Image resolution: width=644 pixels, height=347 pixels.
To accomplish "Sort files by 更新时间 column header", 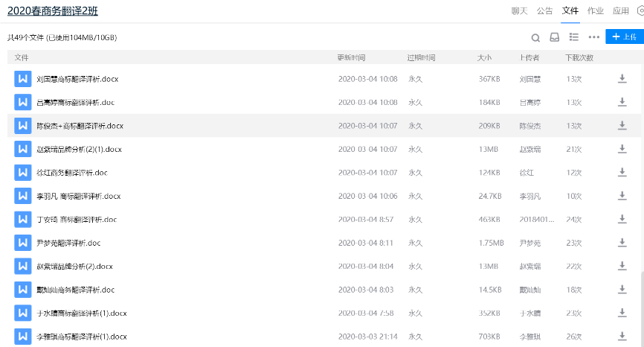I will point(351,57).
